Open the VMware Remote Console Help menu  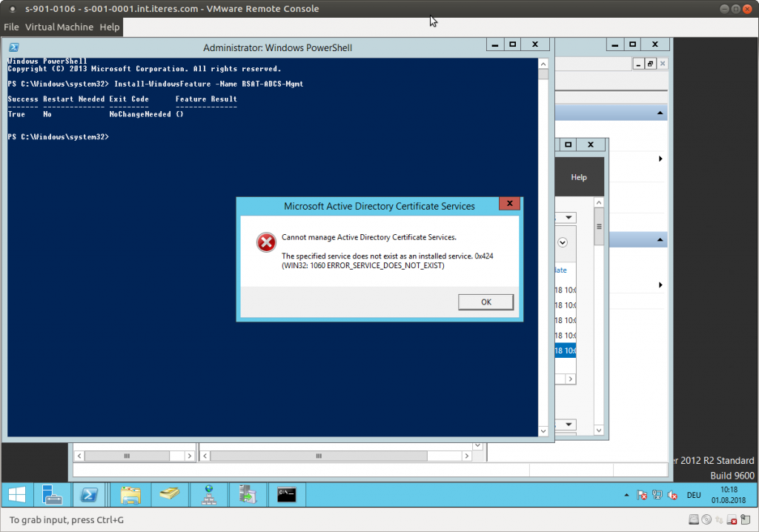(110, 27)
